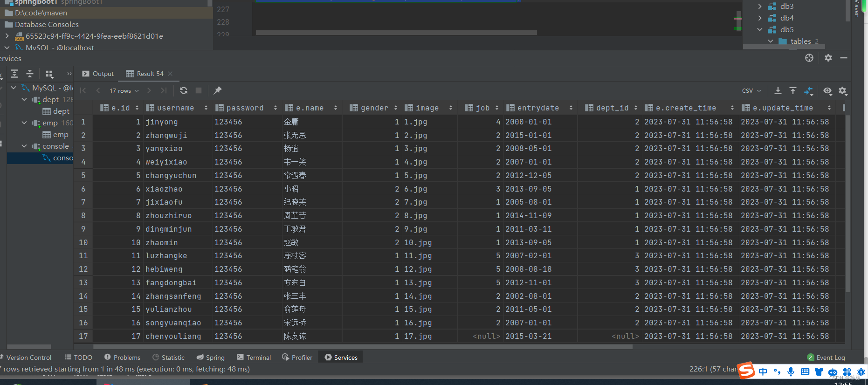The height and width of the screenshot is (385, 868).
Task: Go to previous page of results
Action: [98, 90]
